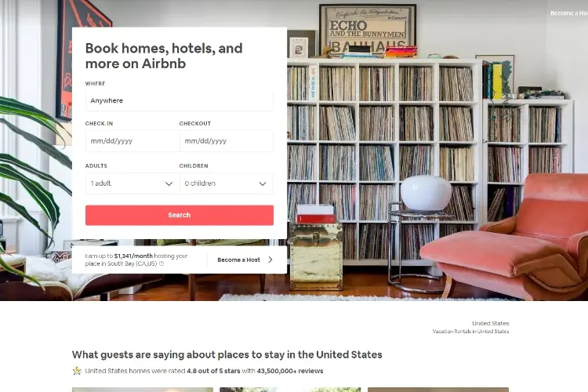Open the third listing thumbnail below reviews
This screenshot has height=392, width=588.
(438, 390)
